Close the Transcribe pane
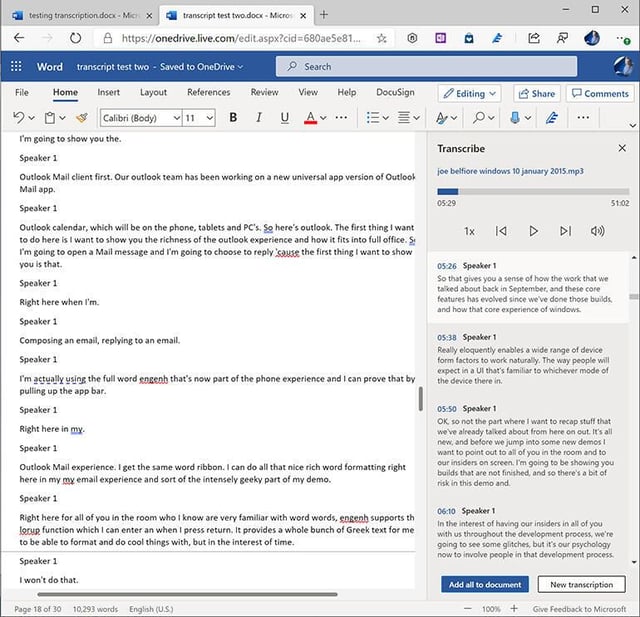The image size is (640, 617). [622, 148]
